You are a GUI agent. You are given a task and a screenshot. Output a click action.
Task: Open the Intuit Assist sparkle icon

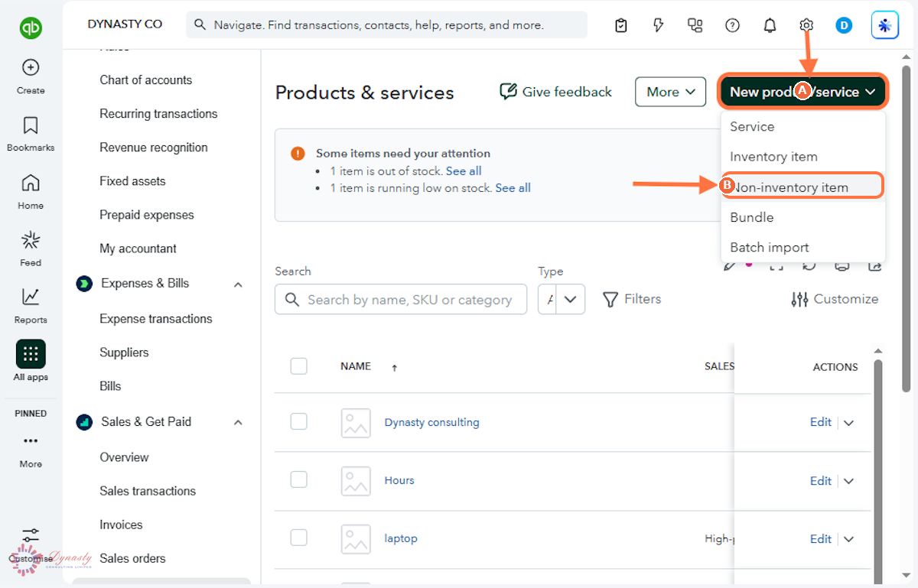(885, 25)
